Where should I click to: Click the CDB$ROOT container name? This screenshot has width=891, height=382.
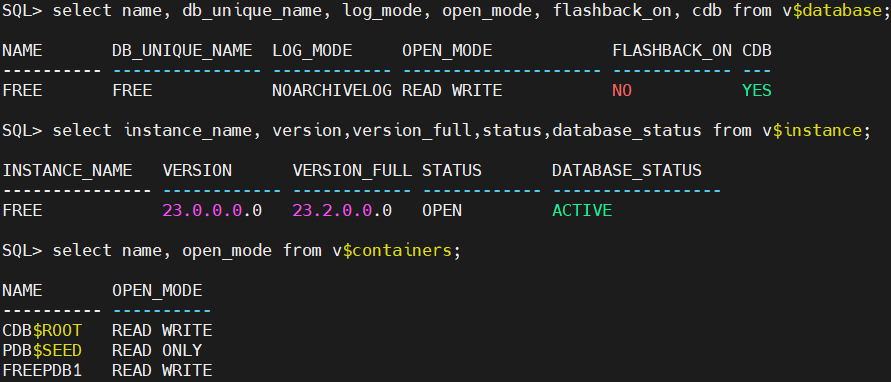[x=42, y=331]
